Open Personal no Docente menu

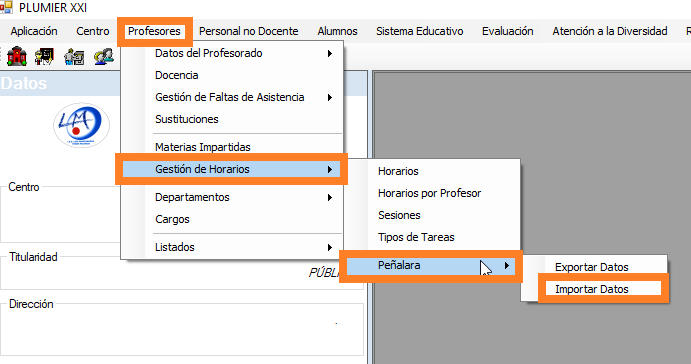point(249,31)
